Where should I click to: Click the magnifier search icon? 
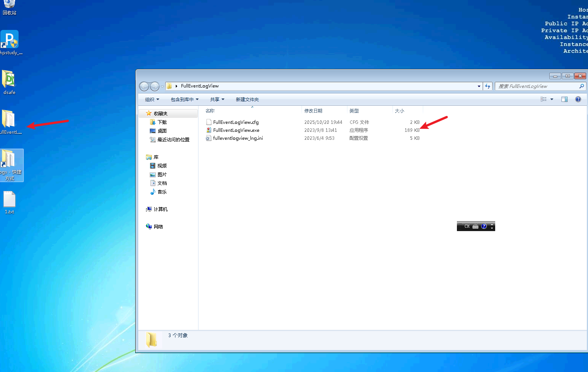point(582,86)
